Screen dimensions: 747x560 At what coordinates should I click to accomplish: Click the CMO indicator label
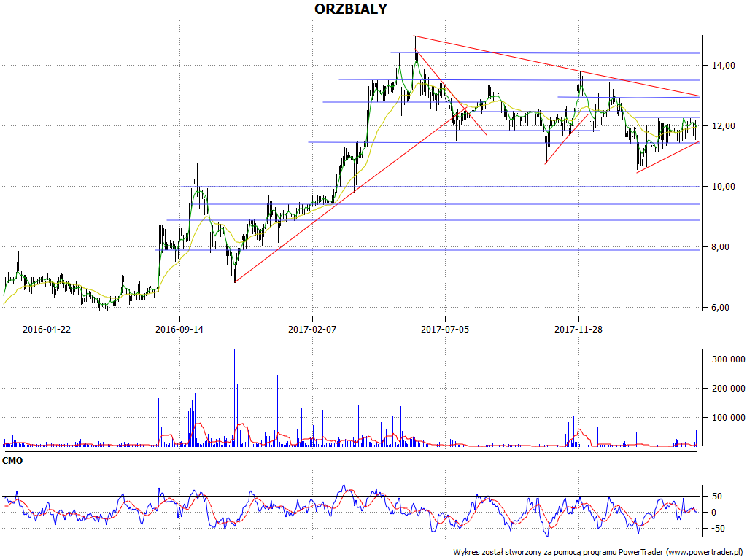[x=12, y=461]
